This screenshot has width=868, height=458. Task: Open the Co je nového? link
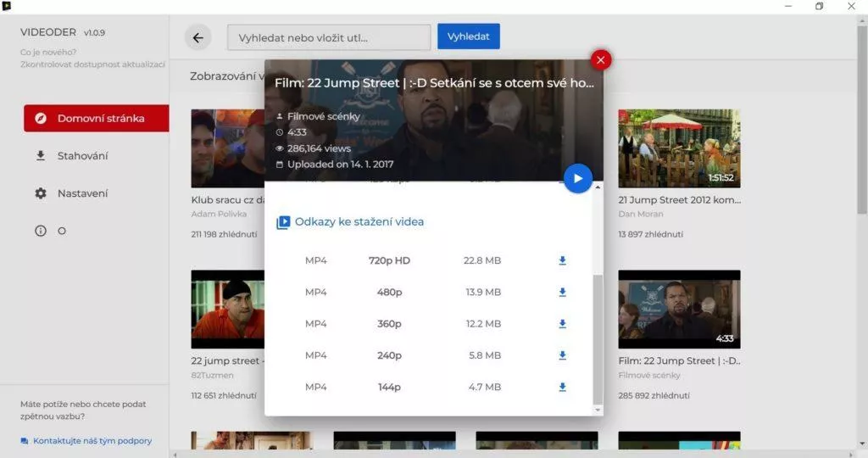tap(48, 52)
